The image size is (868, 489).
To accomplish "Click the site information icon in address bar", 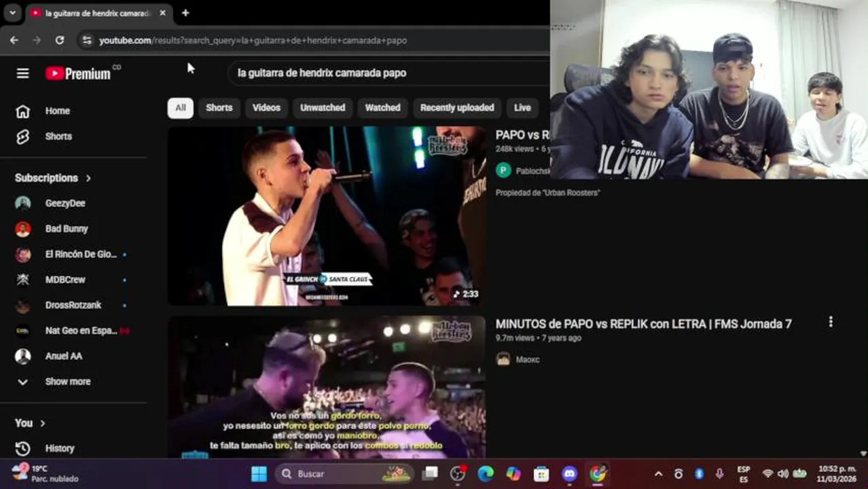I will (x=86, y=40).
